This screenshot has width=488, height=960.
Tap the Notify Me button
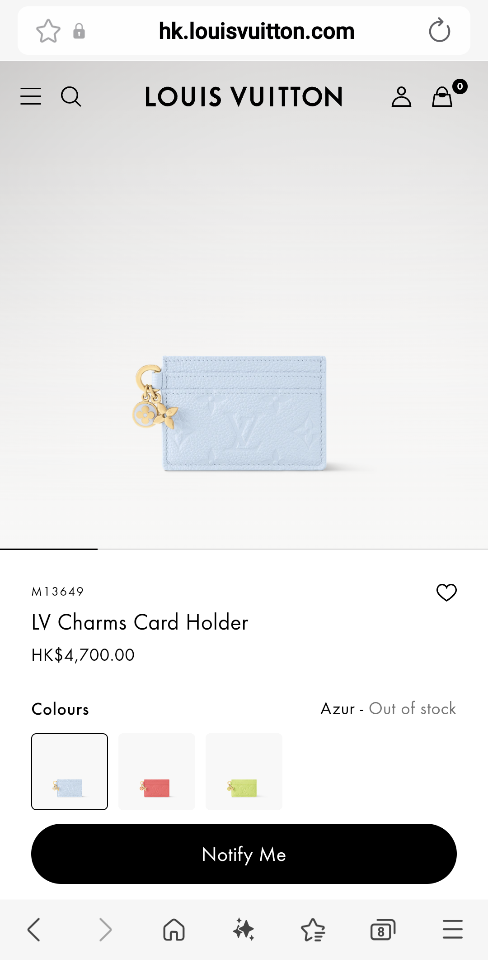click(244, 854)
